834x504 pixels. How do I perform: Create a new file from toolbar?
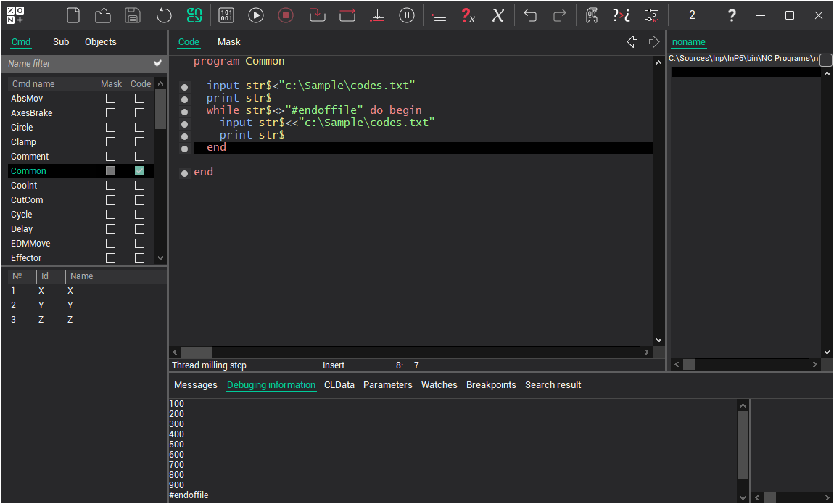pyautogui.click(x=73, y=15)
